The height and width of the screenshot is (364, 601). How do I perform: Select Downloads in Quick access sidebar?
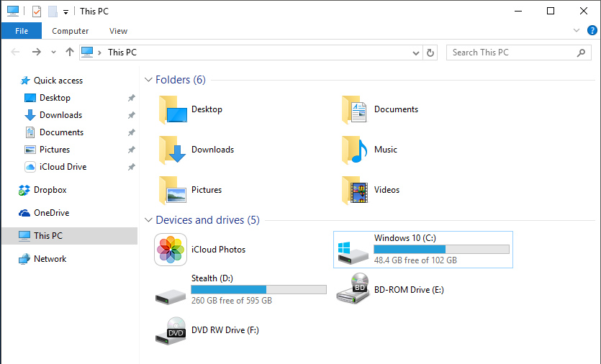click(x=60, y=115)
